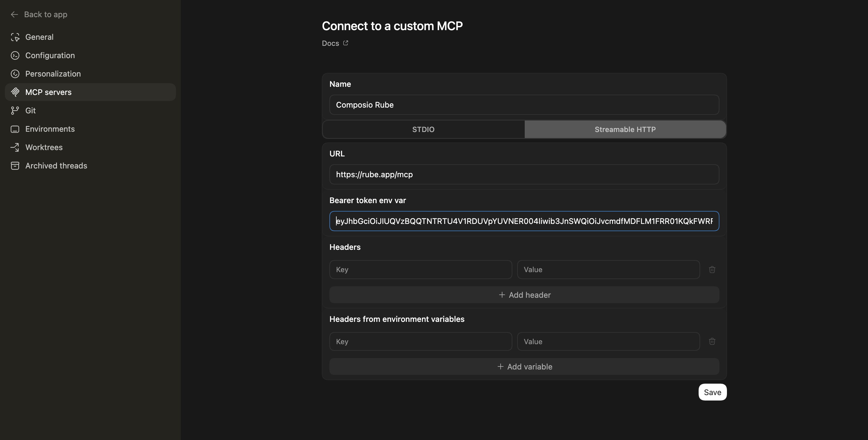Open Personalization via its clock icon
This screenshot has width=868, height=440.
click(15, 74)
